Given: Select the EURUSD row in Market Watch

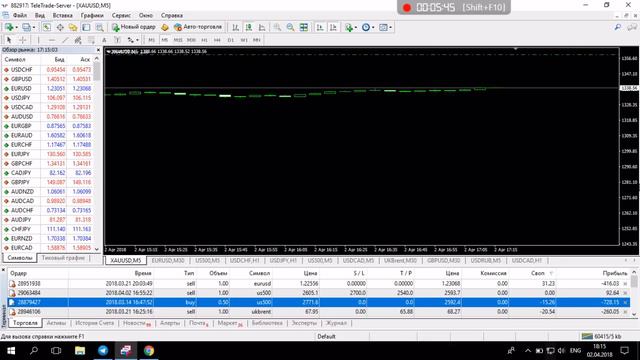Looking at the screenshot, I should [x=48, y=89].
